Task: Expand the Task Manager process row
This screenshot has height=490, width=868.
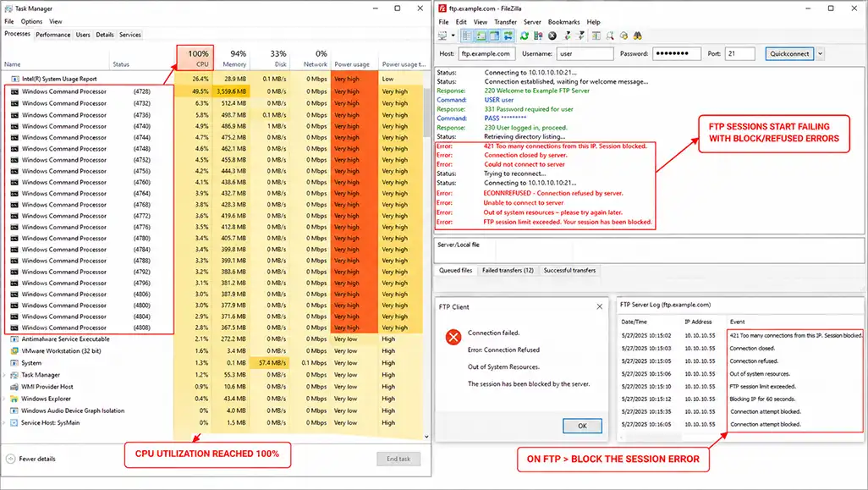Action: pyautogui.click(x=5, y=376)
